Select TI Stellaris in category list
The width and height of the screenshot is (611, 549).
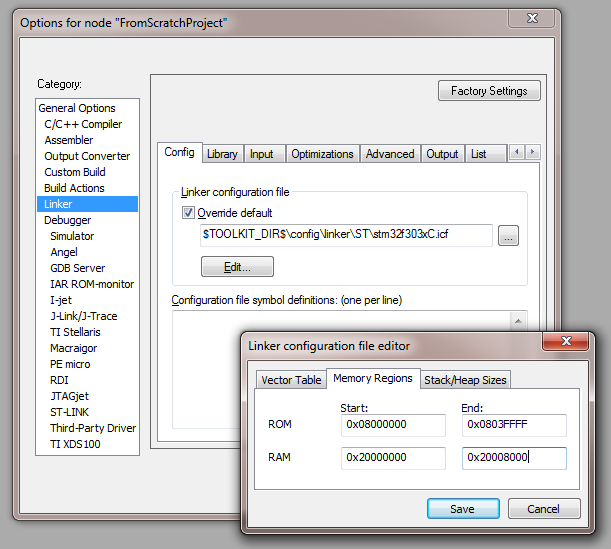[75, 332]
